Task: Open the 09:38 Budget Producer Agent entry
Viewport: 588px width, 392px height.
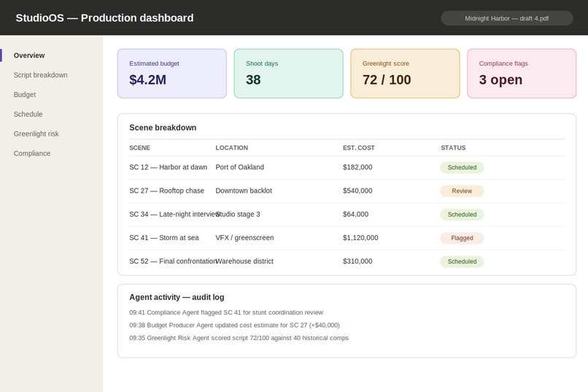Action: [234, 326]
